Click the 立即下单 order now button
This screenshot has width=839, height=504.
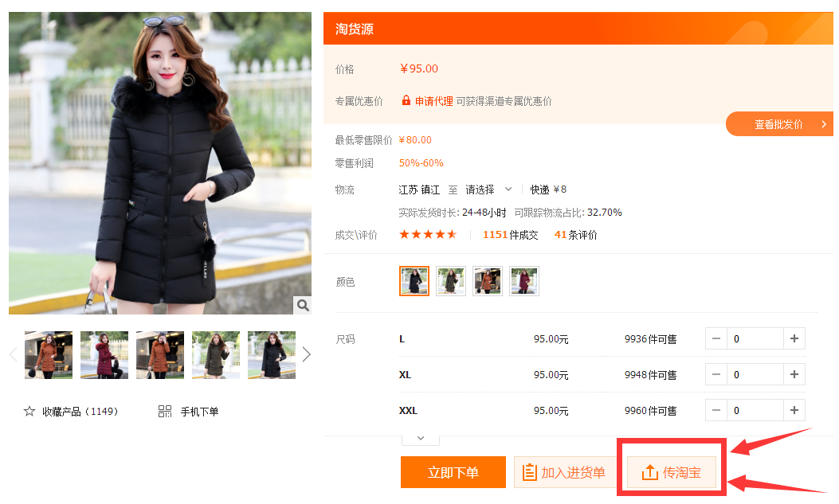pyautogui.click(x=453, y=472)
